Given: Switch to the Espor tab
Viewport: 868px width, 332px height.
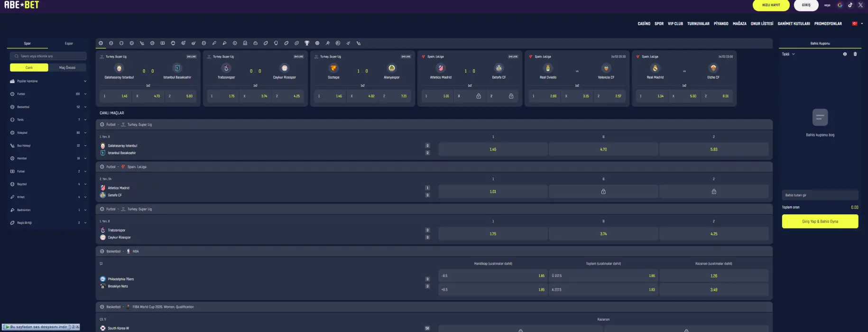Looking at the screenshot, I should pos(69,43).
